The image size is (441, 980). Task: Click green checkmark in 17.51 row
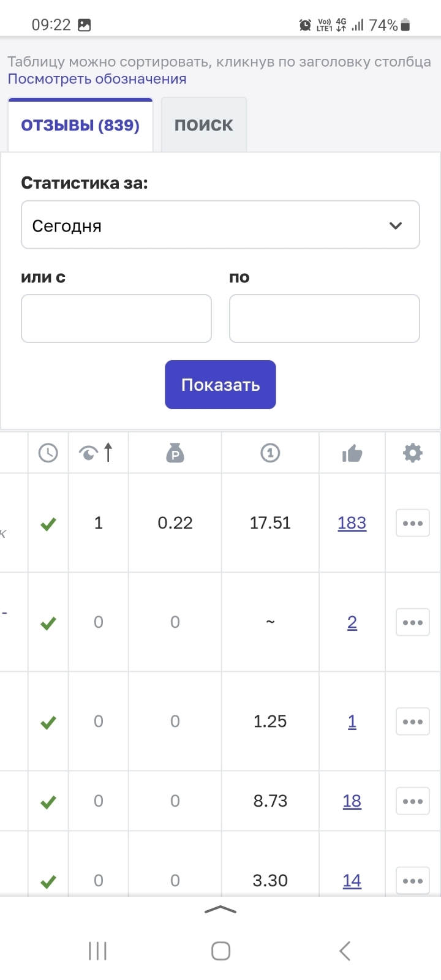(x=48, y=524)
